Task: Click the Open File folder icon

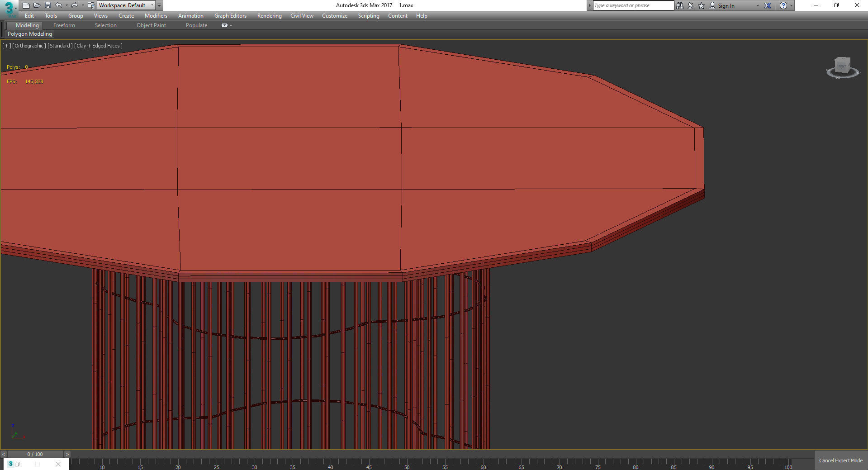Action: coord(37,5)
